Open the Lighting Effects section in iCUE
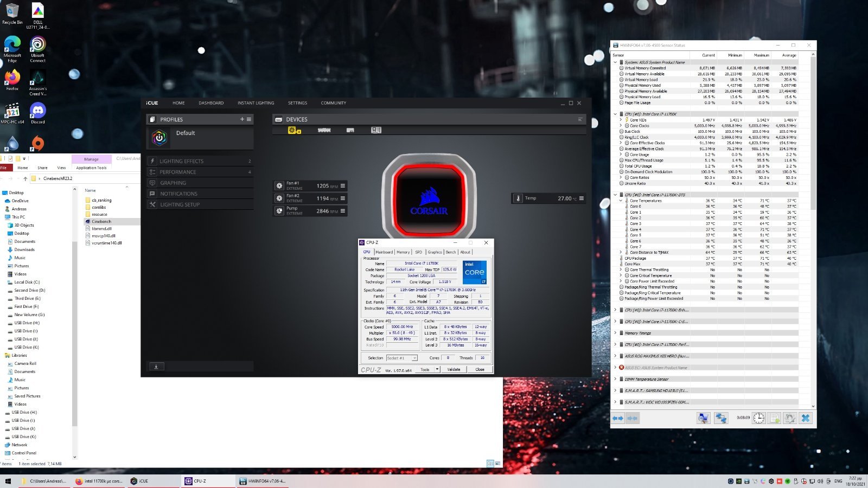This screenshot has height=488, width=868. [181, 161]
